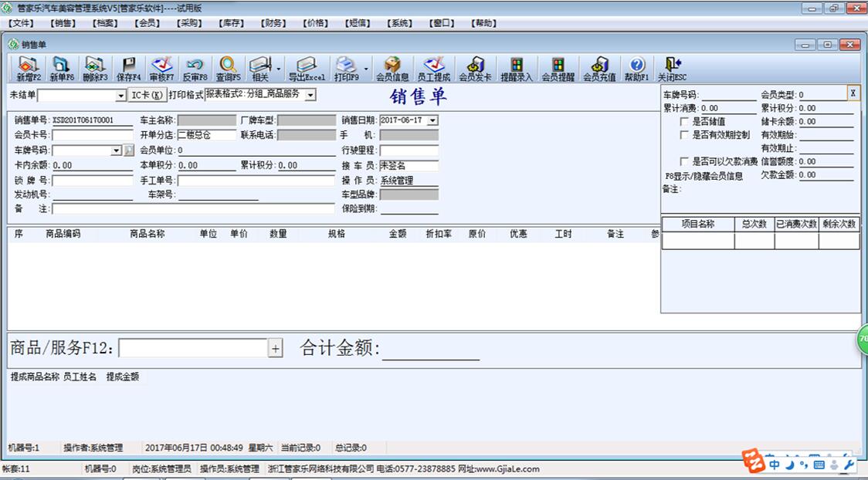Image resolution: width=868 pixels, height=480 pixels.
Task: Enable the 是否储值 checkbox
Action: coord(684,120)
